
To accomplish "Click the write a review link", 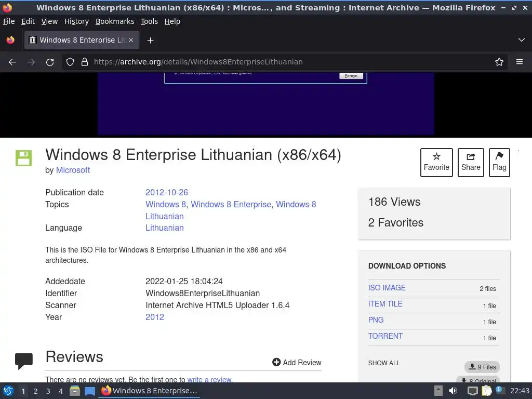I will pos(209,379).
